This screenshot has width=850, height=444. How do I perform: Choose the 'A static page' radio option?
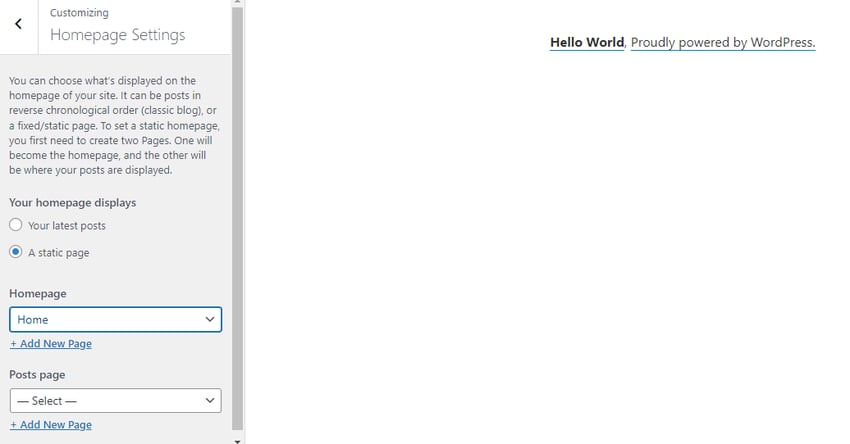click(x=16, y=253)
